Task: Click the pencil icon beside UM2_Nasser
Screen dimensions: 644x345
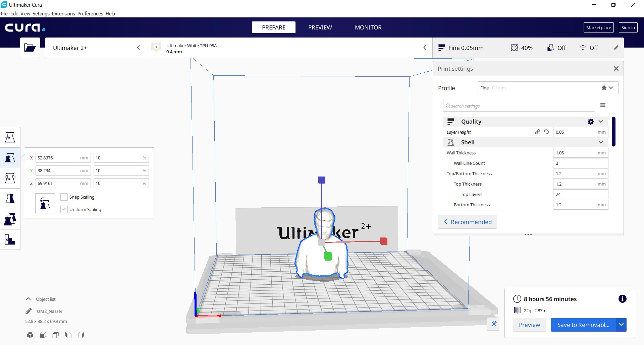Action: pos(29,311)
